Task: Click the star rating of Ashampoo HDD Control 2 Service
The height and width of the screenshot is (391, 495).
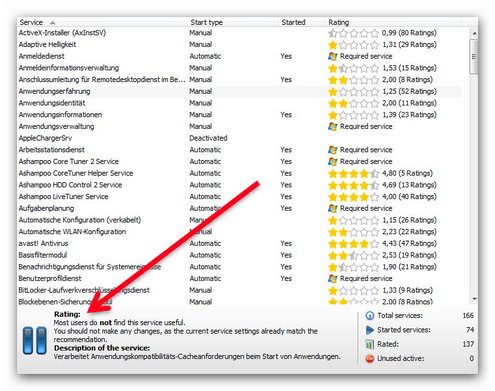Action: pyautogui.click(x=353, y=185)
